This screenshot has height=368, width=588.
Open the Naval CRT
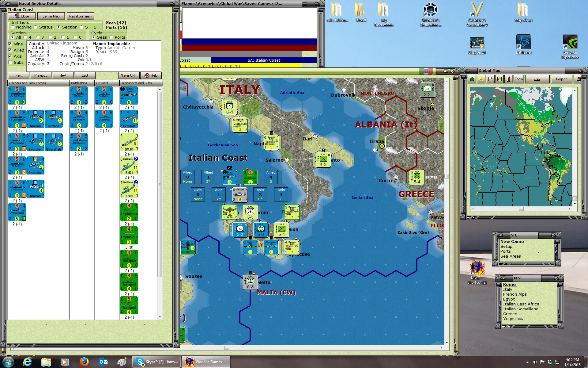(x=129, y=75)
